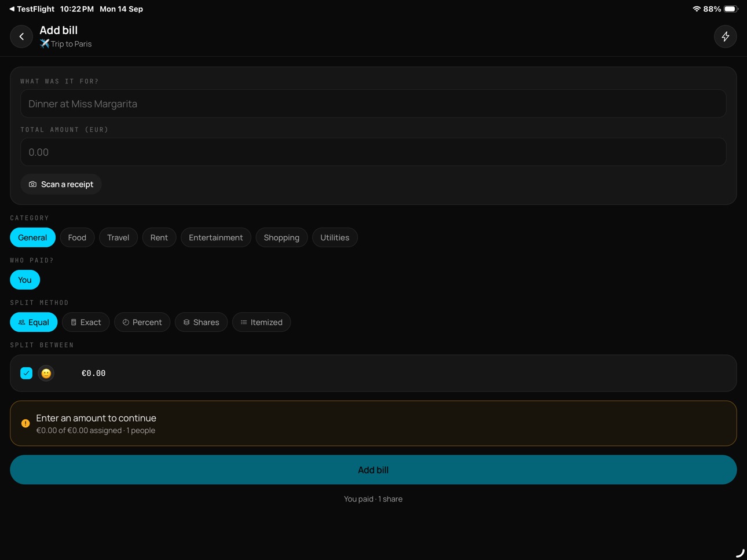Tap the €0.00 share amount
Screen dimensions: 747x560
point(93,374)
